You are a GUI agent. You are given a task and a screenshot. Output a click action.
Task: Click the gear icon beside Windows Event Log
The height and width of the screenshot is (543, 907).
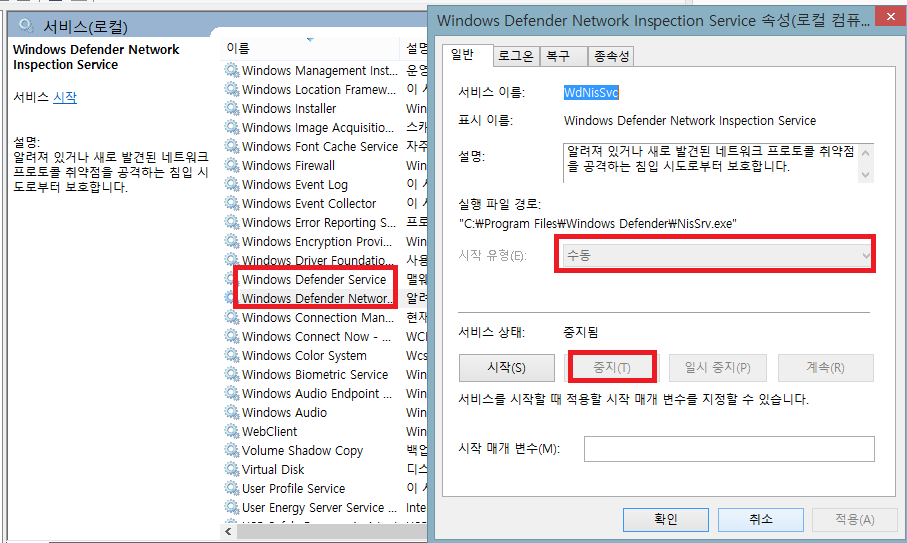232,184
